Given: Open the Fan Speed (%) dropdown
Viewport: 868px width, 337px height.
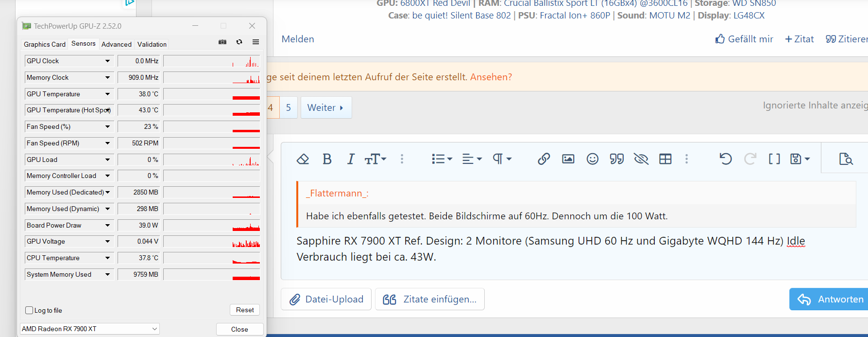Looking at the screenshot, I should (107, 126).
